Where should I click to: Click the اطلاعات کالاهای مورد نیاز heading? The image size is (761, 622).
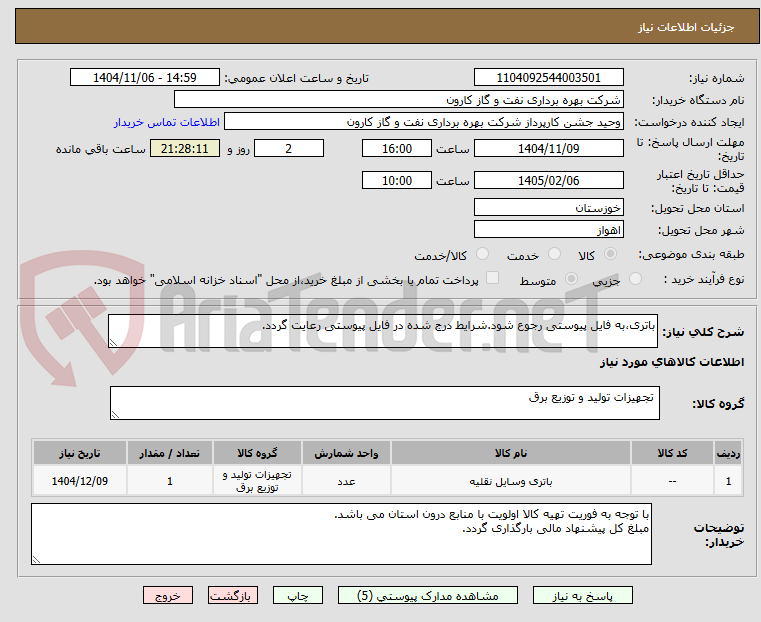click(672, 362)
